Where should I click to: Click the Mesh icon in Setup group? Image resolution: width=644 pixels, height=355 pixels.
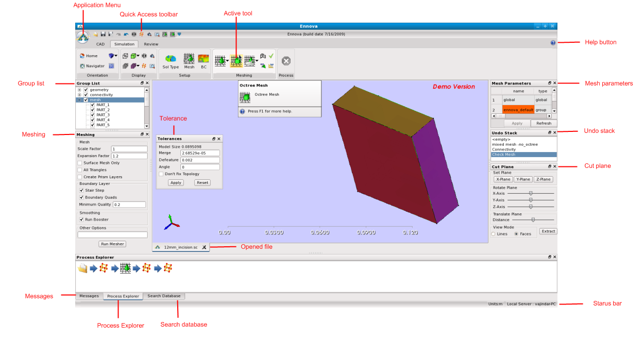tap(189, 60)
